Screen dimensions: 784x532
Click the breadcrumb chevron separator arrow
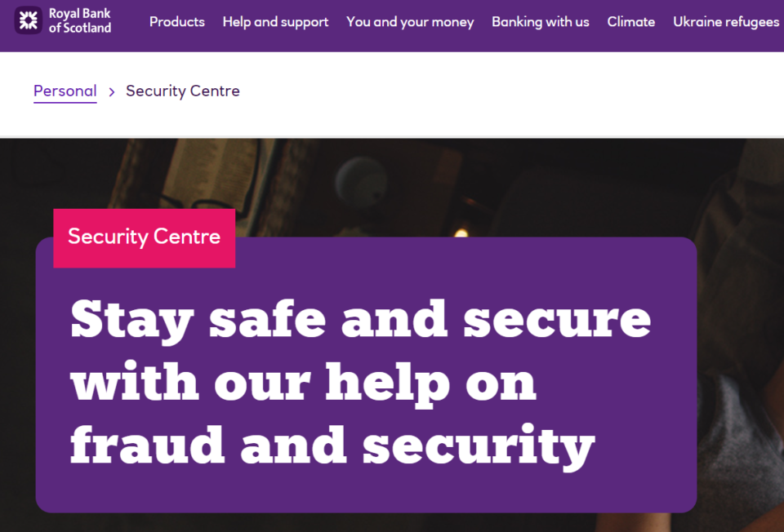[112, 92]
